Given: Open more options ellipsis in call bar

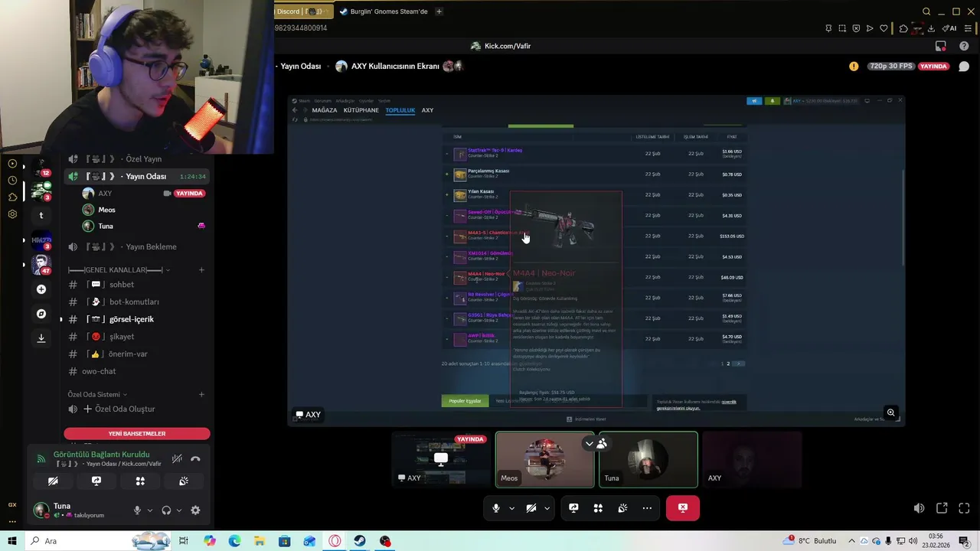Looking at the screenshot, I should click(x=647, y=508).
